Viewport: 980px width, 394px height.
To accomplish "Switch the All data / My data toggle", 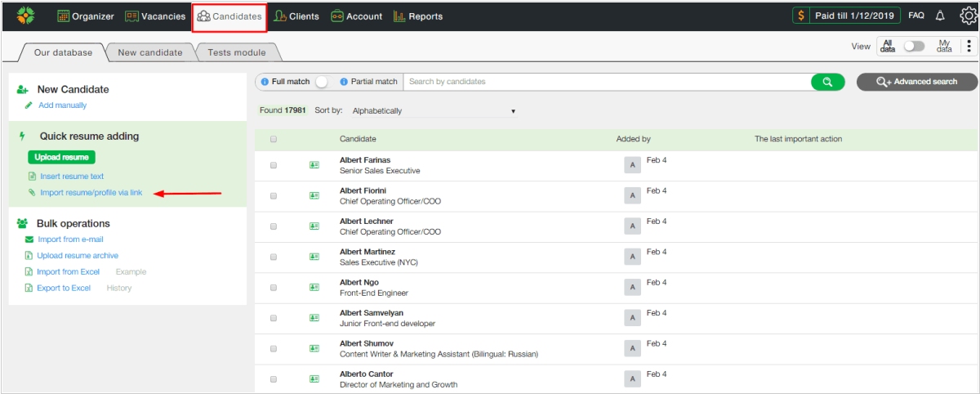I will click(913, 47).
